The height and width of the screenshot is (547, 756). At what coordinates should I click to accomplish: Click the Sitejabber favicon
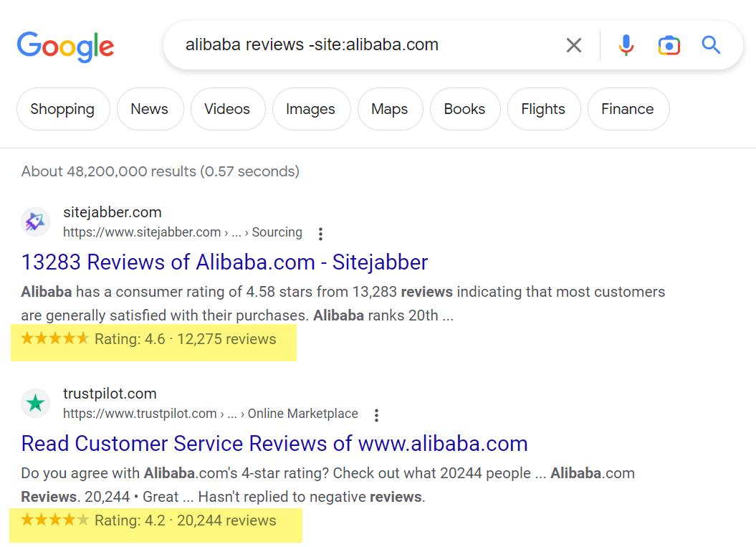[35, 222]
